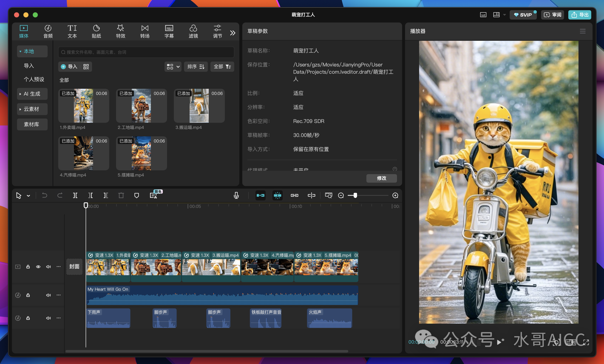Switch to the 转场 transitions tab
This screenshot has width=604, height=364.
pyautogui.click(x=145, y=31)
